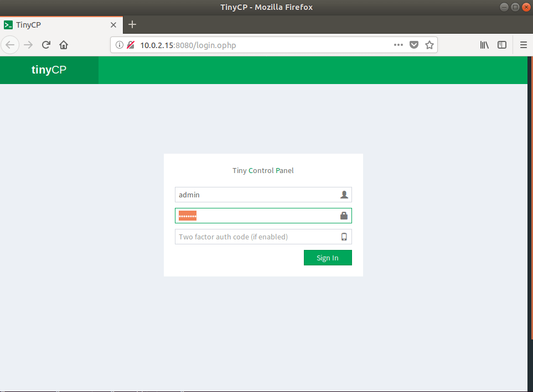Go to the Firefox home page icon

pyautogui.click(x=64, y=45)
